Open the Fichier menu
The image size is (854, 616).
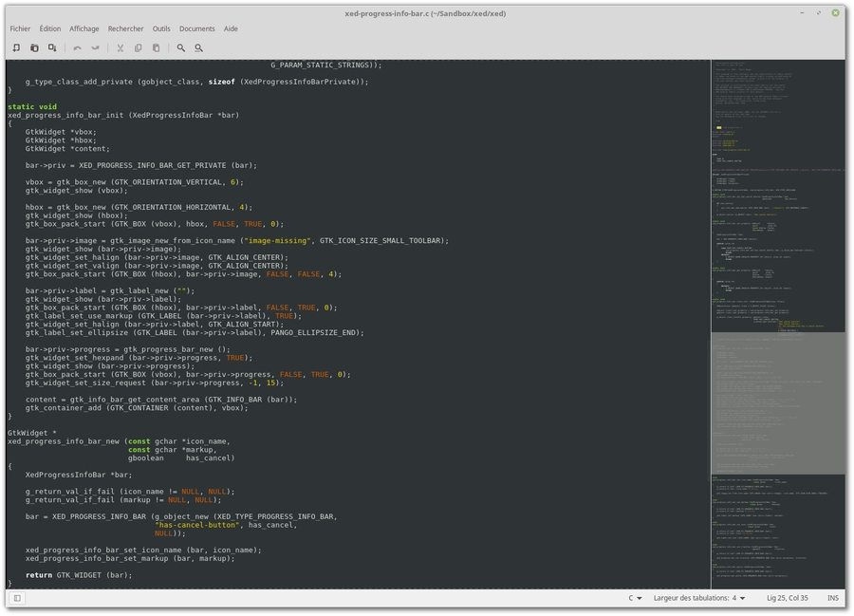(x=20, y=28)
